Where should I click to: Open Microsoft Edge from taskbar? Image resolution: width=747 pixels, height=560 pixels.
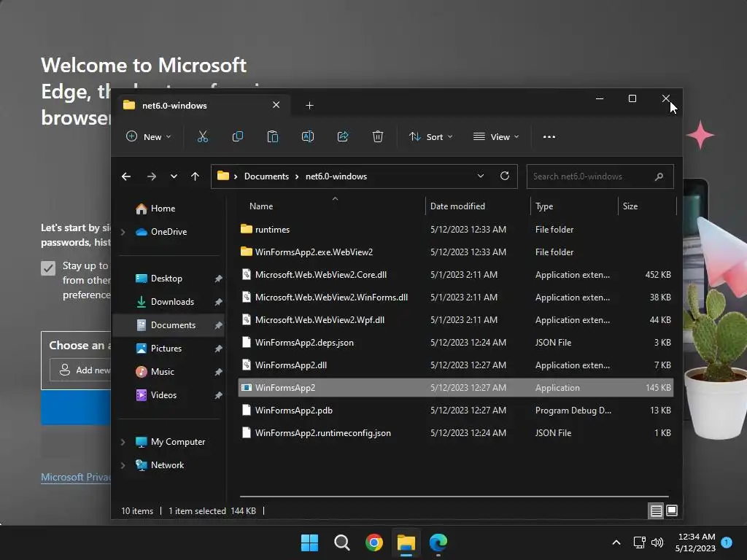(x=438, y=542)
